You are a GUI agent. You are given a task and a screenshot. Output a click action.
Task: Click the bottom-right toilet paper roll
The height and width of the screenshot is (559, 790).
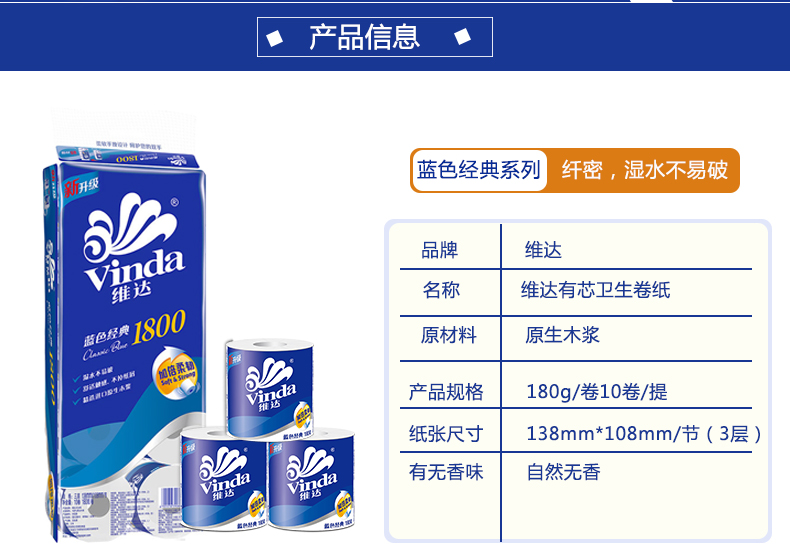click(x=311, y=479)
